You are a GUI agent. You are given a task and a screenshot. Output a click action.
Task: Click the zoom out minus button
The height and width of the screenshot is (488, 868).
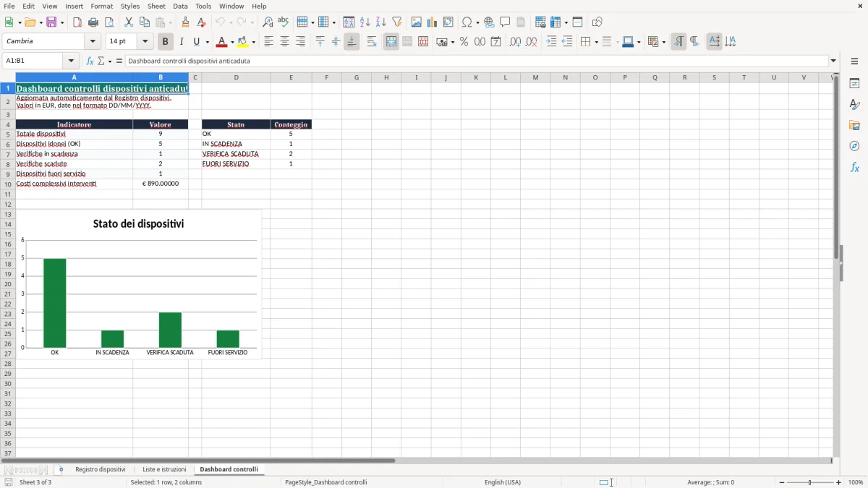[782, 482]
